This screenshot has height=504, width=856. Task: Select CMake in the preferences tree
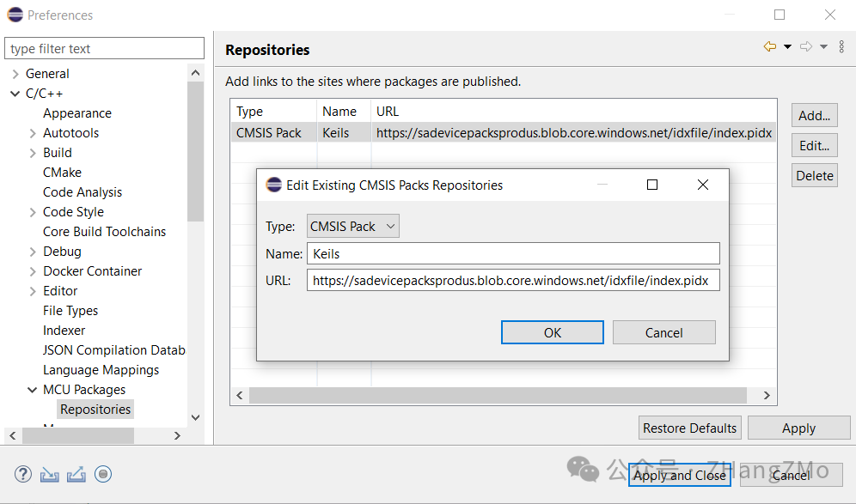[x=62, y=173]
